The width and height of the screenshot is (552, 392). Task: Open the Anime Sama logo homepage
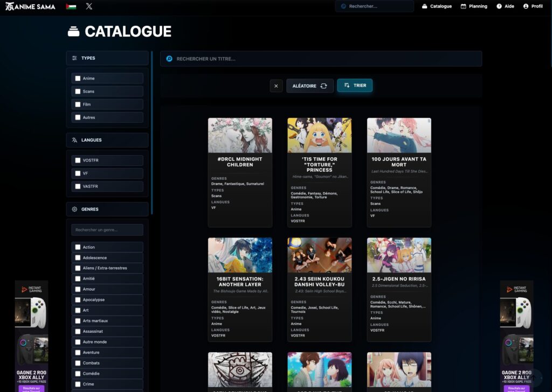pyautogui.click(x=31, y=6)
